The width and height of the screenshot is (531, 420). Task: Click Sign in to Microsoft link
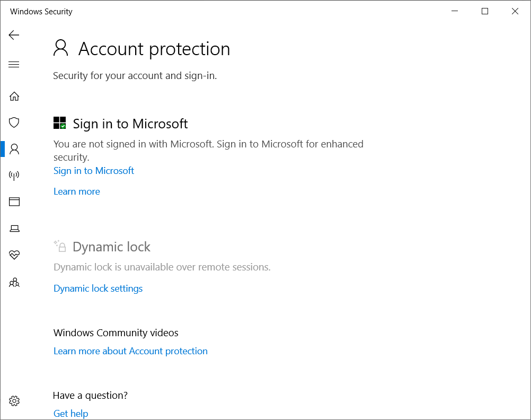click(94, 171)
